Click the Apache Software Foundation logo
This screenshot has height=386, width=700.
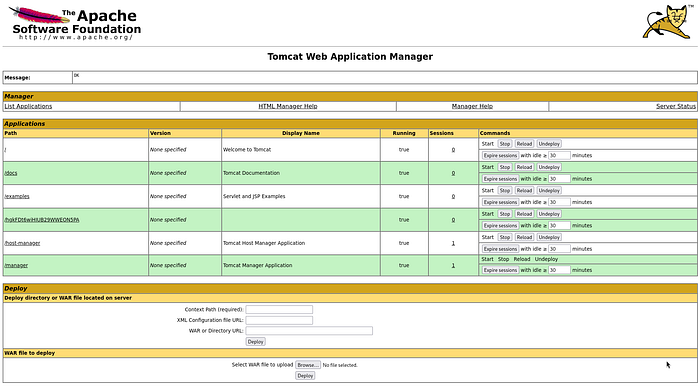(75, 24)
